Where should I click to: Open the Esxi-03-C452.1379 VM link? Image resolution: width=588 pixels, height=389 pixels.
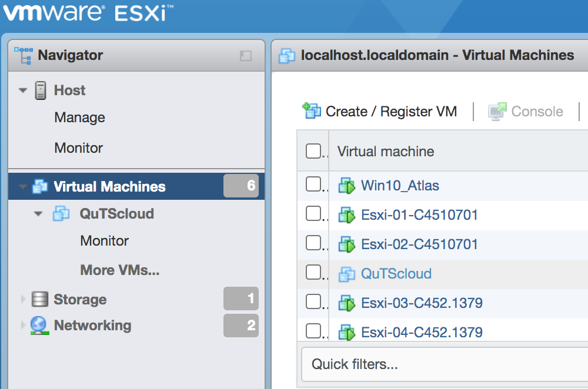tap(422, 303)
